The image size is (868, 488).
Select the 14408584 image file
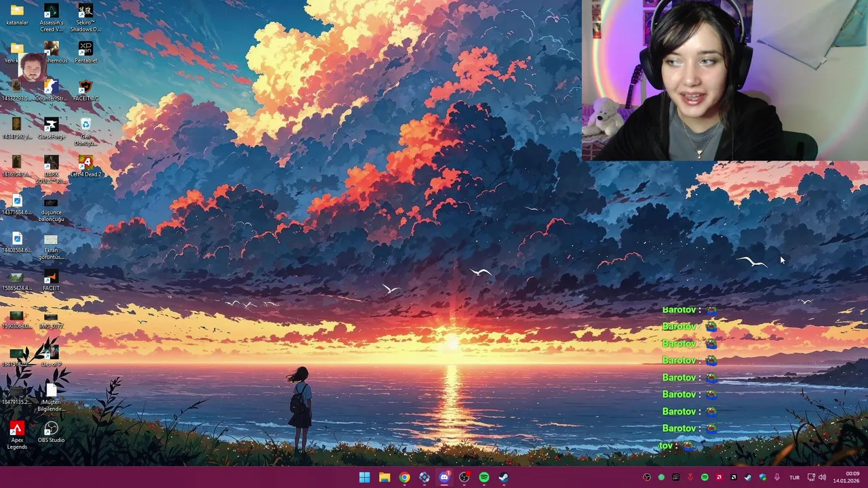[17, 242]
